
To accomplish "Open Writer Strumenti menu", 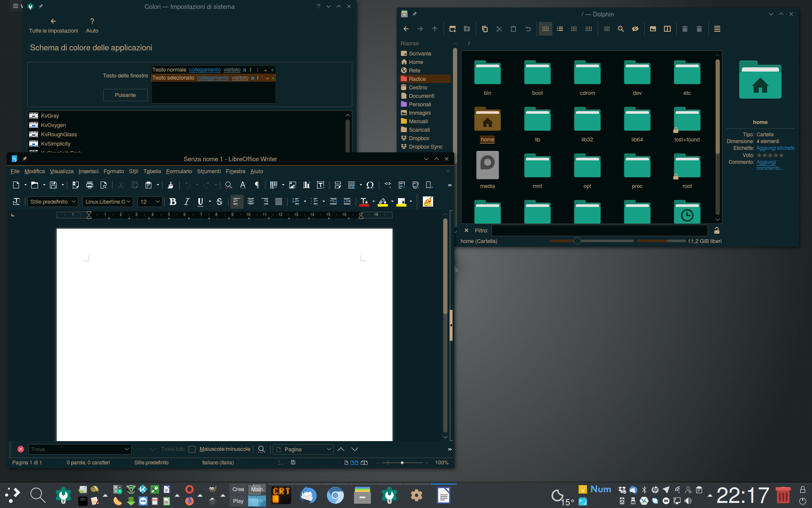I will coord(209,171).
